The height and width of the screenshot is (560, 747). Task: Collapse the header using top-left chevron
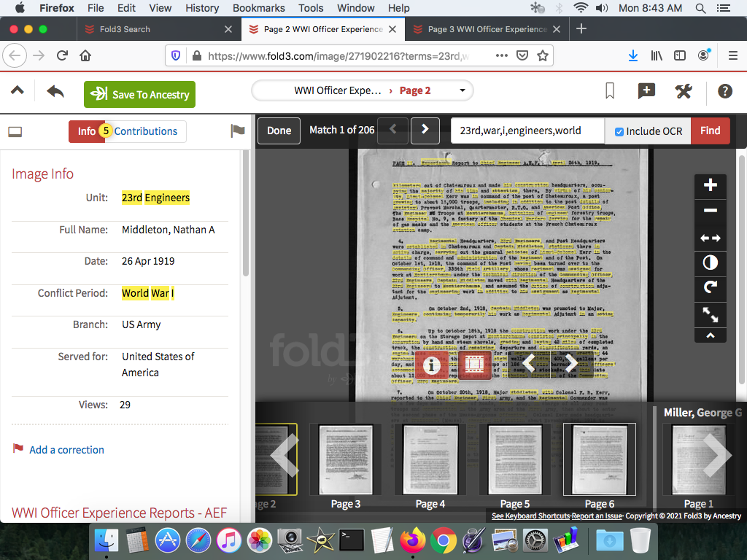click(17, 91)
